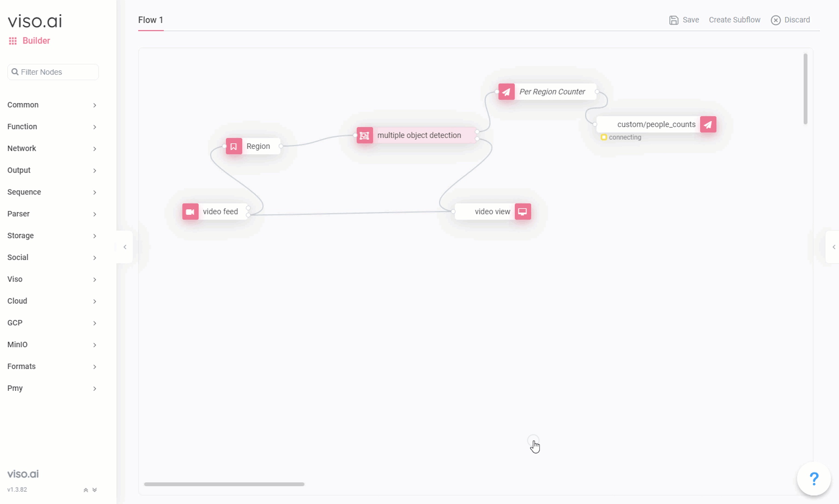The width and height of the screenshot is (839, 504).
Task: Click the Region node bookmark icon
Action: coord(233,146)
